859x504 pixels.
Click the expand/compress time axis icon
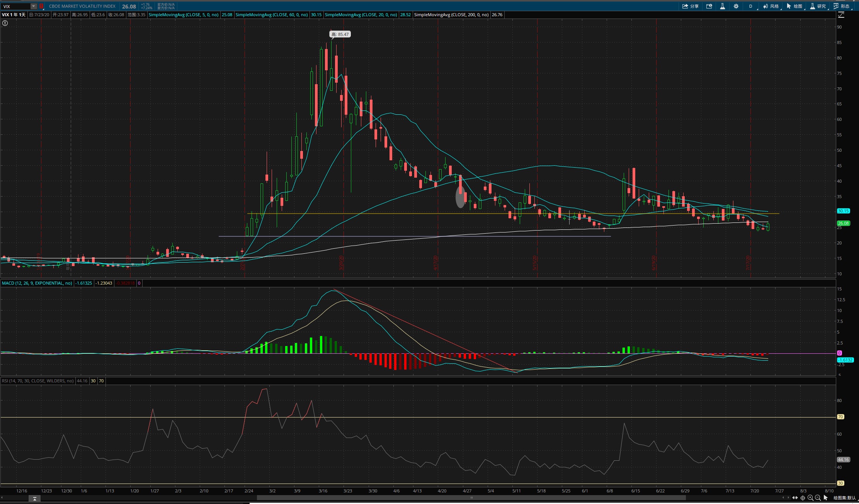tap(795, 498)
